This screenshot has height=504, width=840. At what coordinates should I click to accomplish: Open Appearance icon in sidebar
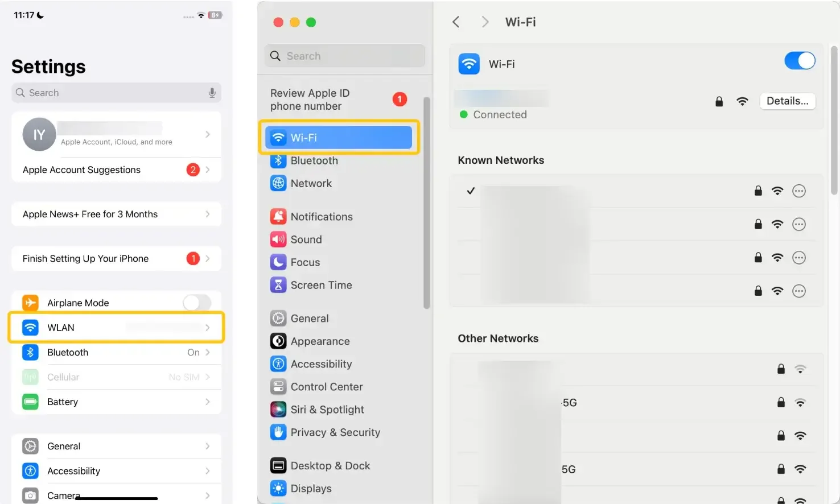pos(278,341)
